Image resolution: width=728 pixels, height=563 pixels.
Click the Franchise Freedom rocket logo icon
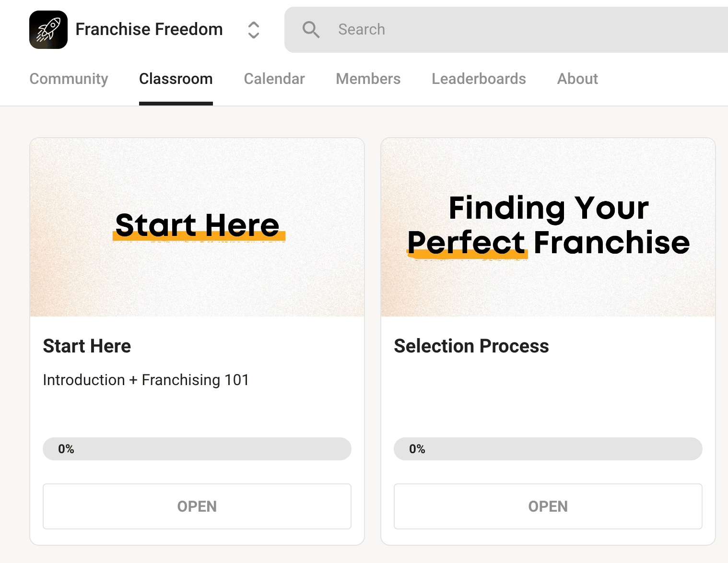coord(48,30)
